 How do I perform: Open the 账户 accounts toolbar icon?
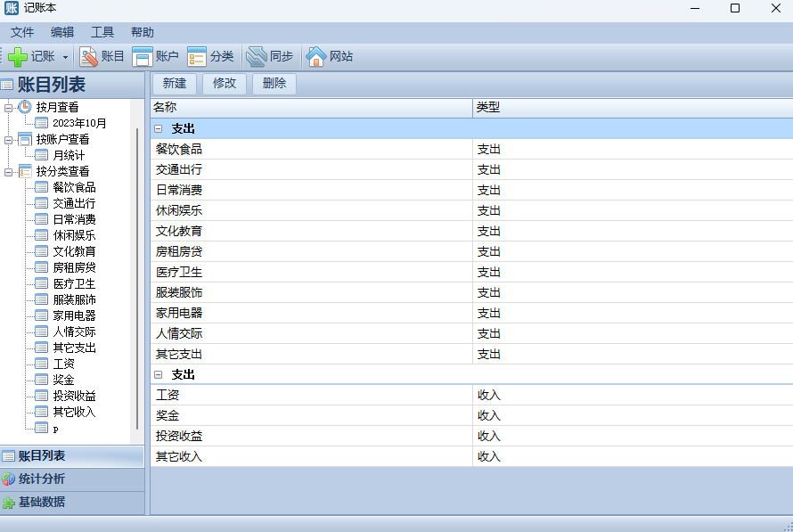click(x=143, y=57)
